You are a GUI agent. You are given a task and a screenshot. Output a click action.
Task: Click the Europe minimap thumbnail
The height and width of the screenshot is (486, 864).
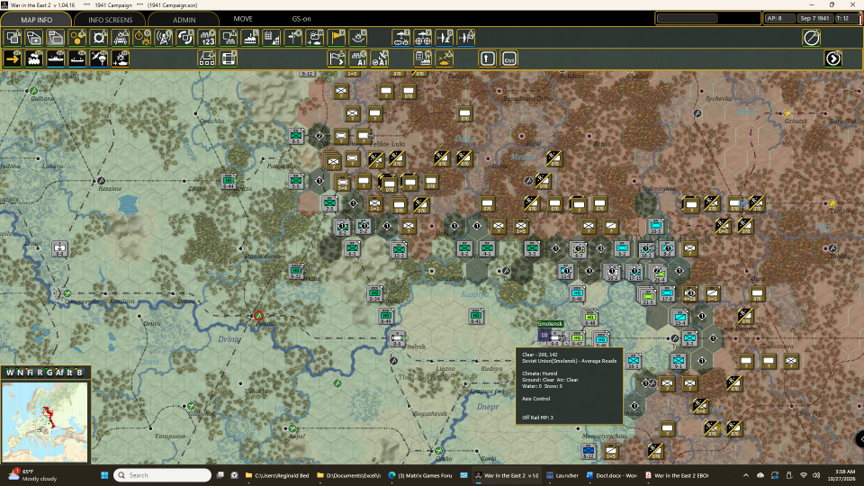pyautogui.click(x=45, y=422)
